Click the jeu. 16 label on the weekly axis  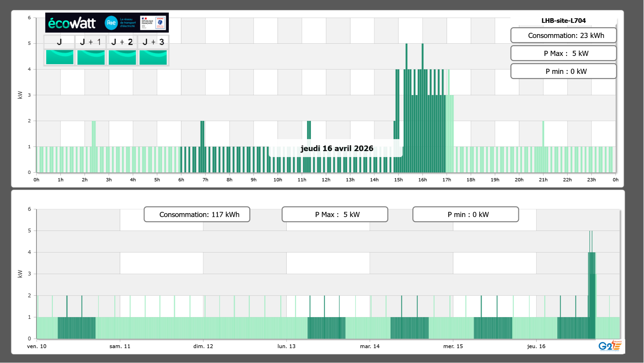pos(536,346)
